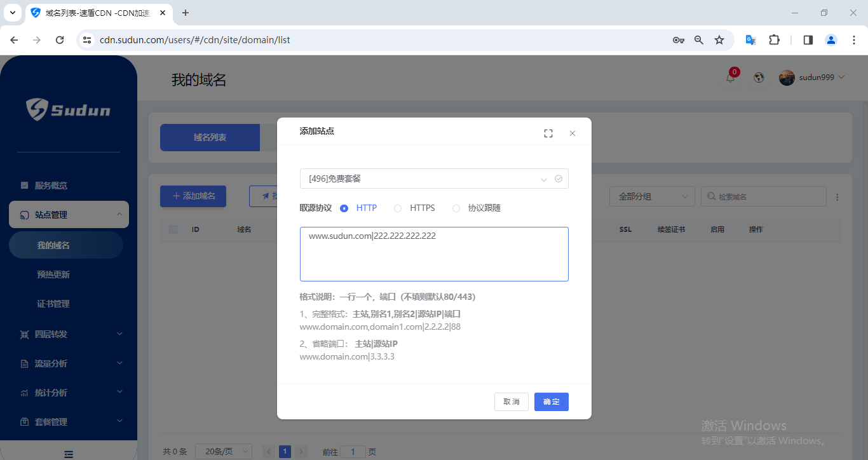Expand the 四层转发 sidebar menu
Screen dimensions: 868x460
[x=69, y=334]
